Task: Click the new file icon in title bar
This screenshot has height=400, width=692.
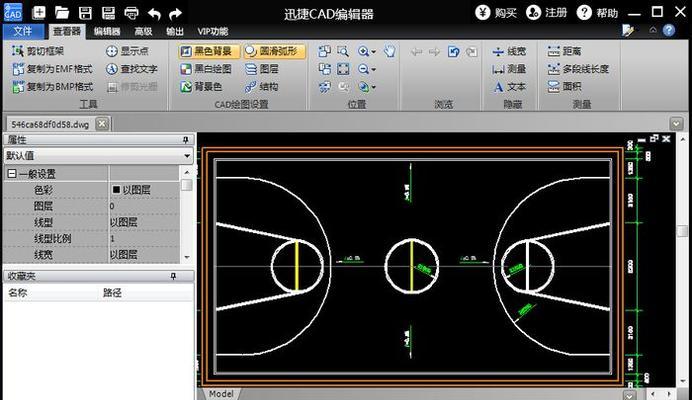Action: 39,13
